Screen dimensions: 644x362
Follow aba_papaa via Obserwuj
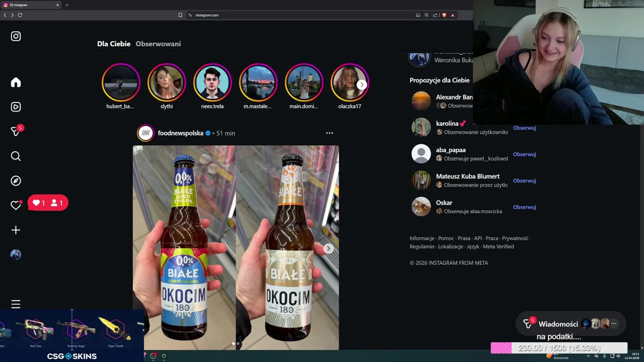click(x=524, y=154)
